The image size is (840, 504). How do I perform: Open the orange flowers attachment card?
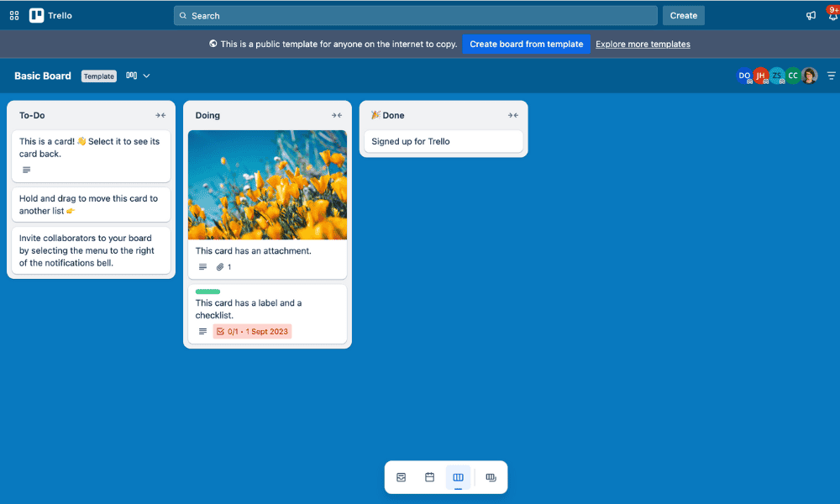[x=267, y=185]
